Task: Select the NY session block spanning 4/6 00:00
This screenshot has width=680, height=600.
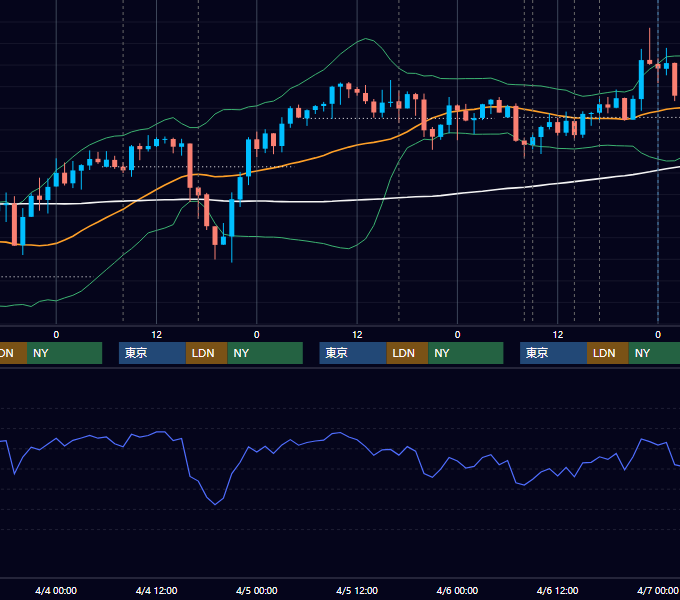Action: coord(466,353)
